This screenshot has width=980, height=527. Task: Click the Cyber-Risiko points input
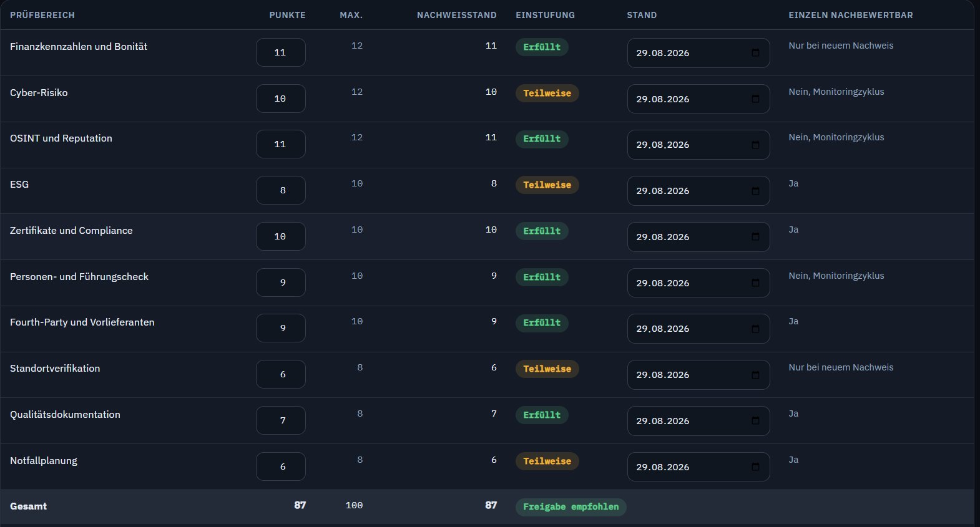point(281,99)
